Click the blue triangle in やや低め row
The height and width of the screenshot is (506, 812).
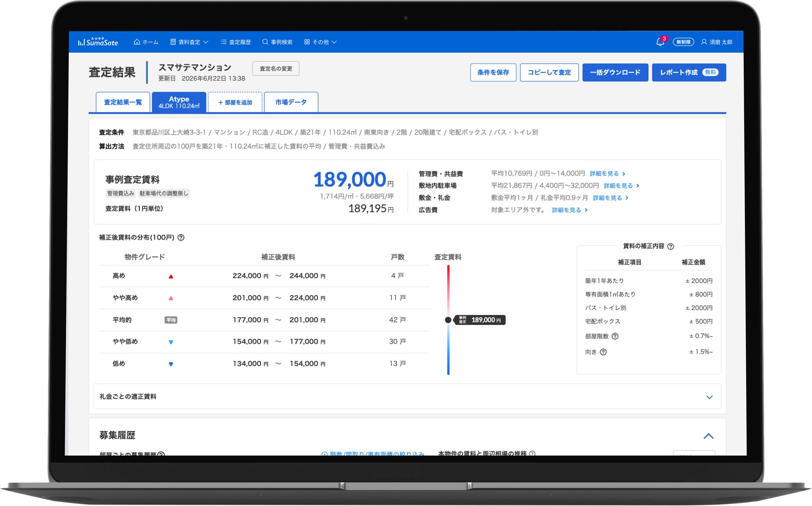pyautogui.click(x=171, y=342)
